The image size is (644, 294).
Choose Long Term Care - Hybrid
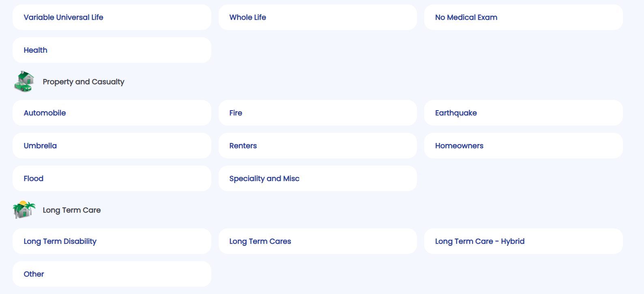523,241
